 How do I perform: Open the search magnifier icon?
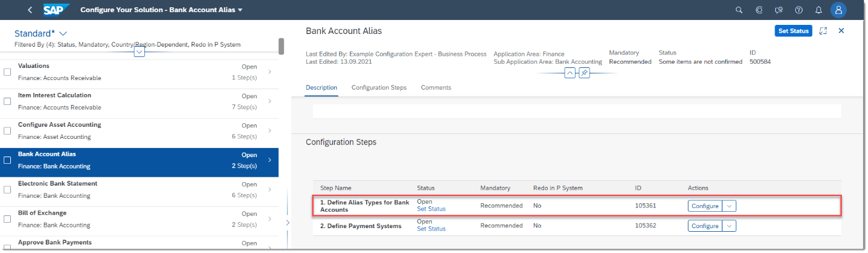point(739,10)
